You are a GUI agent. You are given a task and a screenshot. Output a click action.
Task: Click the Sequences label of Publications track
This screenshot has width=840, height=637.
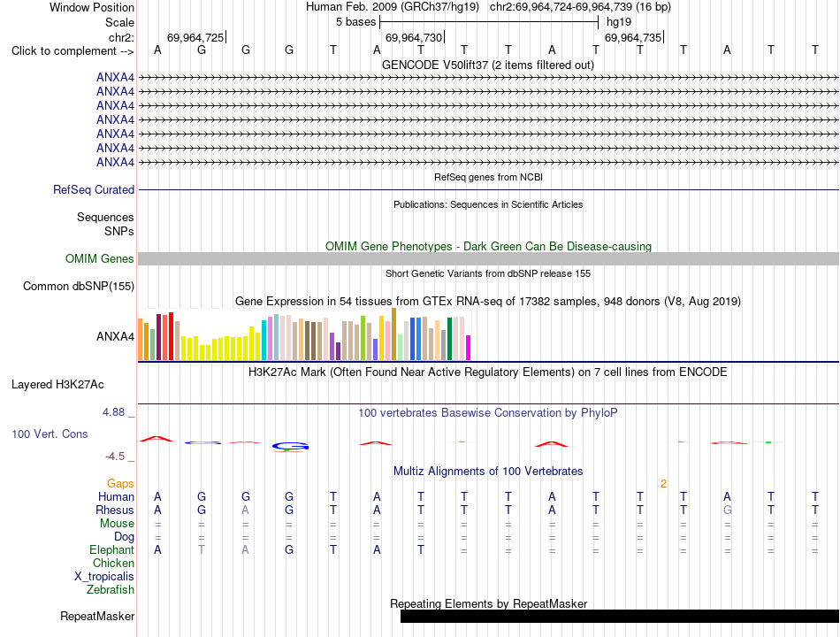click(x=105, y=217)
